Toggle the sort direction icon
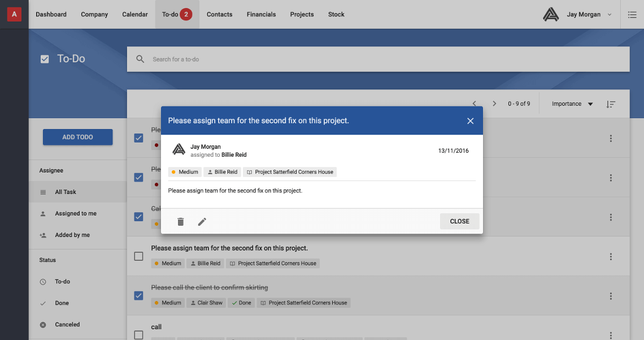This screenshot has height=340, width=644. point(611,104)
